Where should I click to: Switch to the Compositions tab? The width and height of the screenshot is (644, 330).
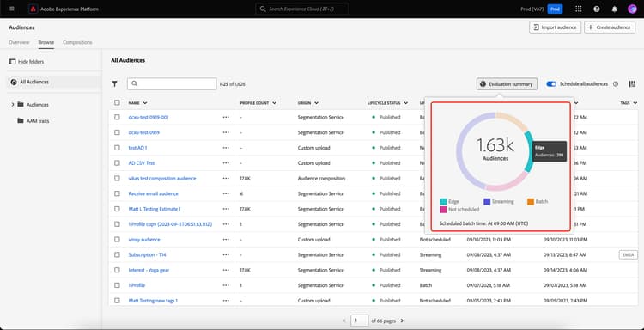click(x=77, y=42)
